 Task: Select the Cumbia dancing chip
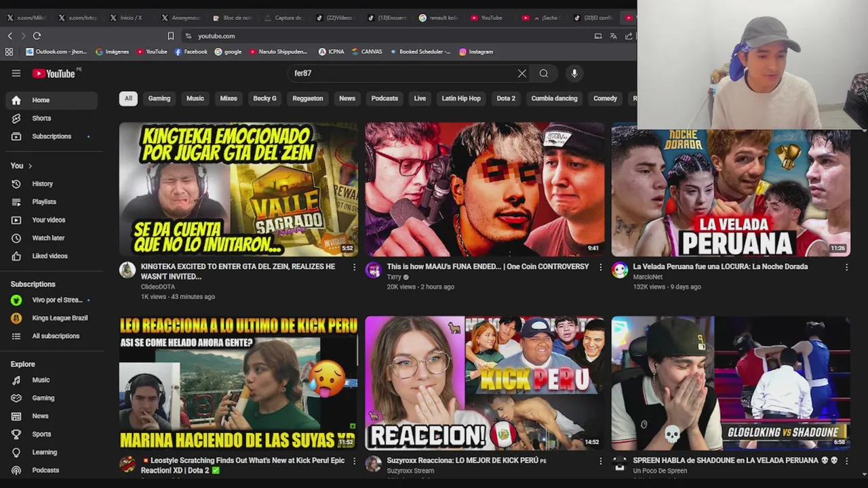click(x=554, y=98)
